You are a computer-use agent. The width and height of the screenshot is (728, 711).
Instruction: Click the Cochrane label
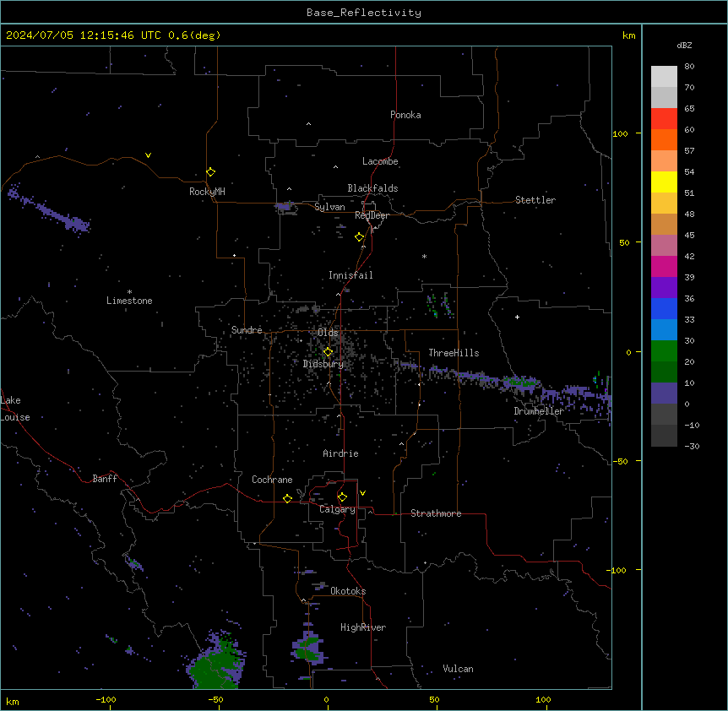tap(272, 480)
